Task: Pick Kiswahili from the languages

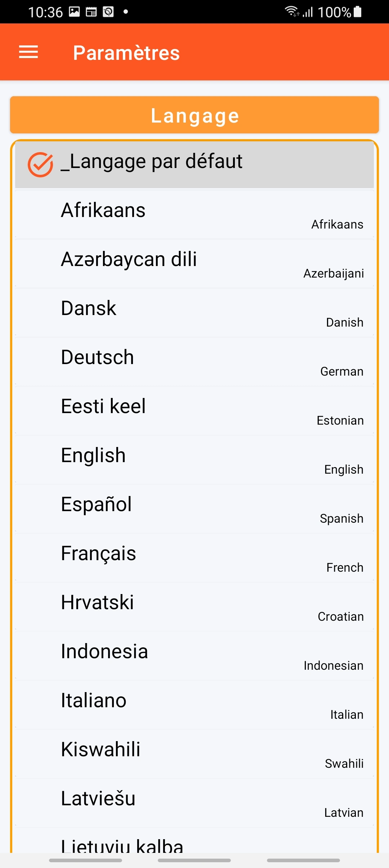Action: 194,754
